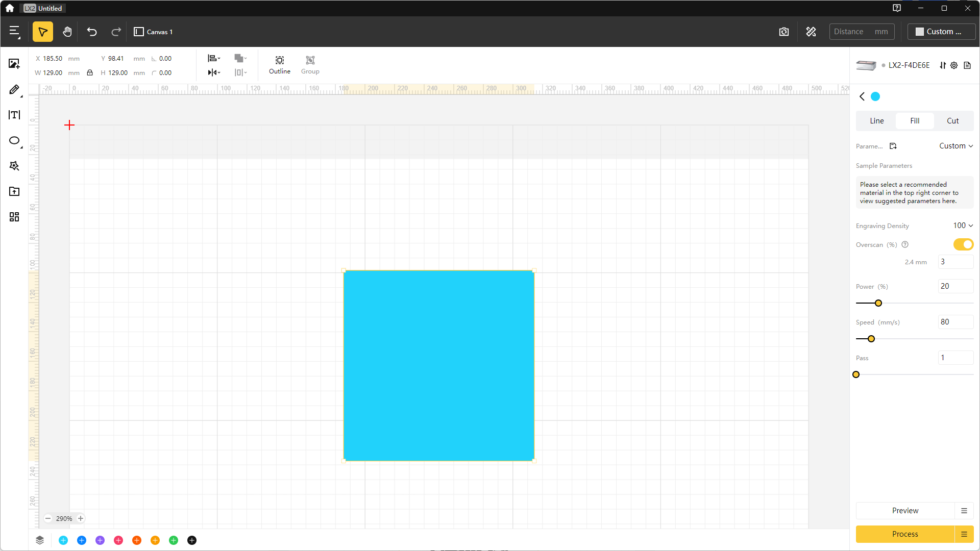Open the AI generate tool

point(14,166)
